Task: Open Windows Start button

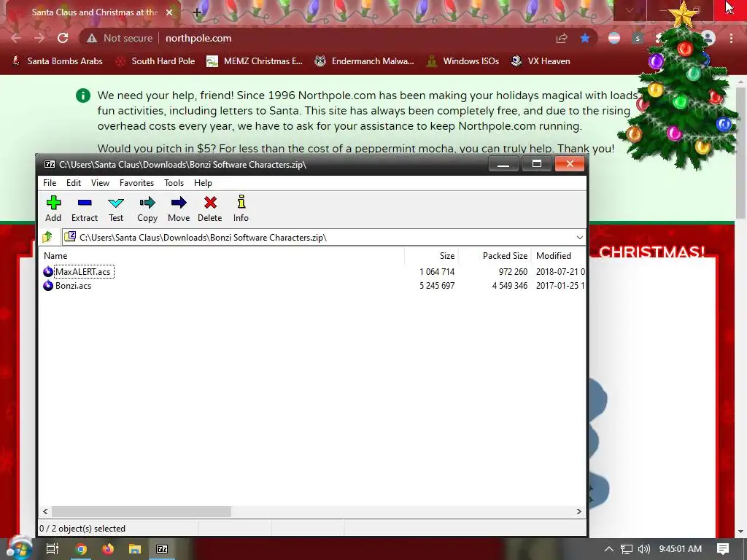Action: pos(19,548)
